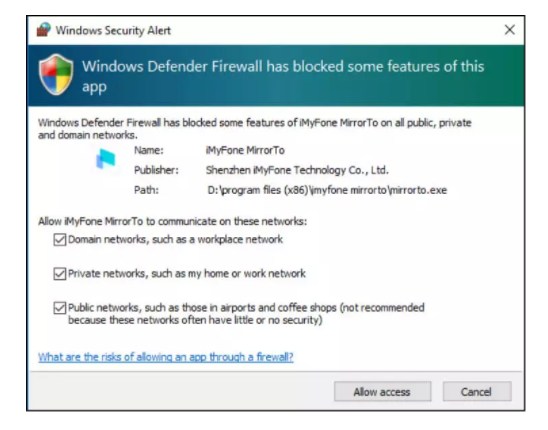
Task: Click the iMyFone MirrorTo app icon
Action: [x=106, y=159]
